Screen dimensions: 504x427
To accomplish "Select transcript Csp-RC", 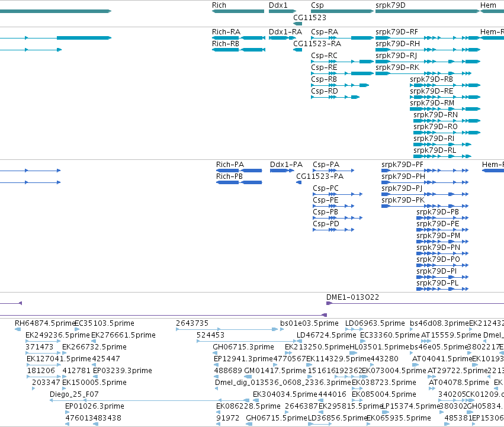I will pyautogui.click(x=324, y=56).
